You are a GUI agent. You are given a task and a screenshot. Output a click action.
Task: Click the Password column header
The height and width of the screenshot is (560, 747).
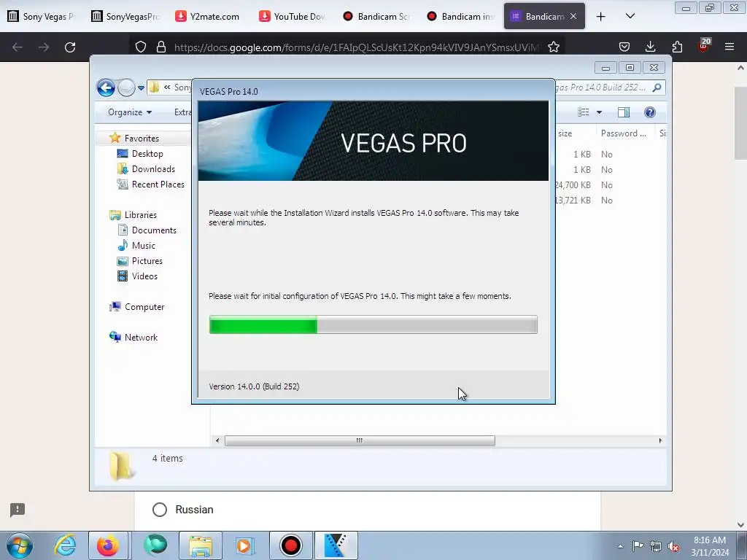pyautogui.click(x=625, y=133)
